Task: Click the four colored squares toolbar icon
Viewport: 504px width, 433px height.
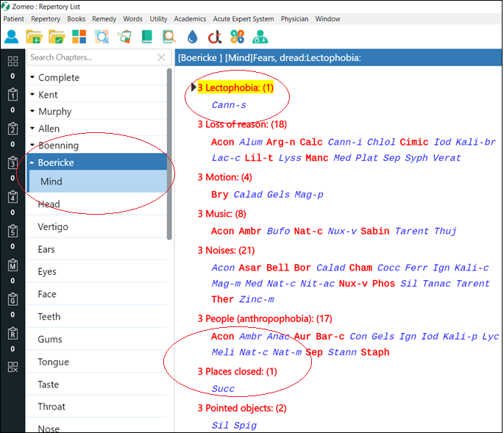Action: click(x=79, y=36)
